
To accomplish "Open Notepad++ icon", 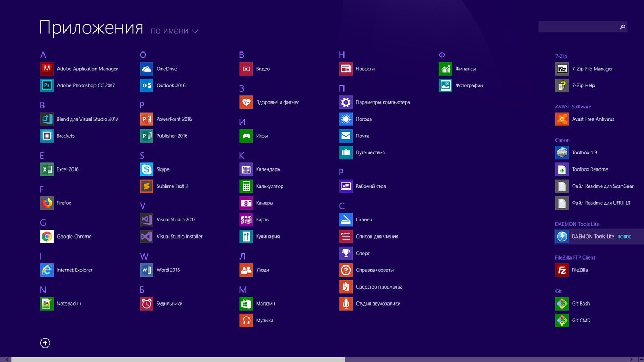I will click(47, 304).
